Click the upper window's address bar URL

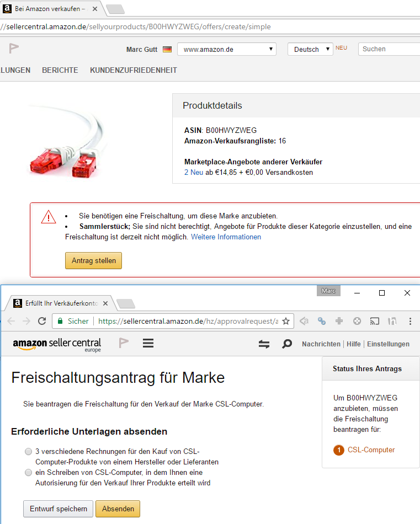135,26
